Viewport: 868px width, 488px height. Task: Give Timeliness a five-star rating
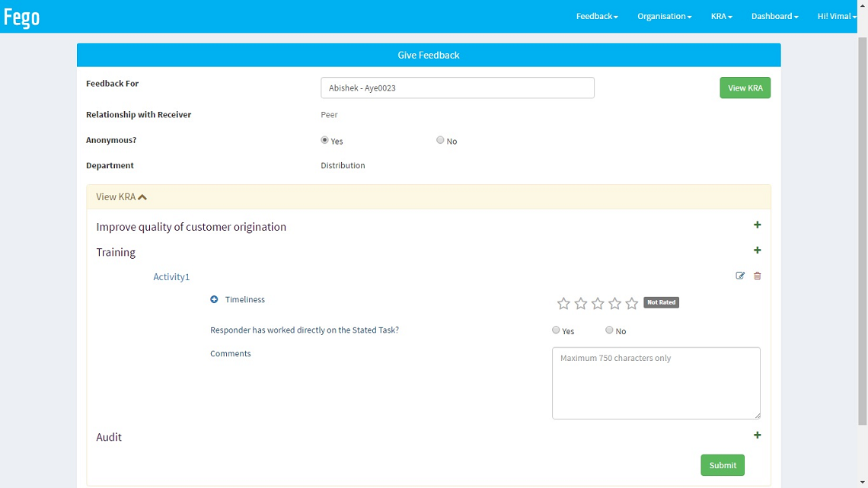[632, 304]
